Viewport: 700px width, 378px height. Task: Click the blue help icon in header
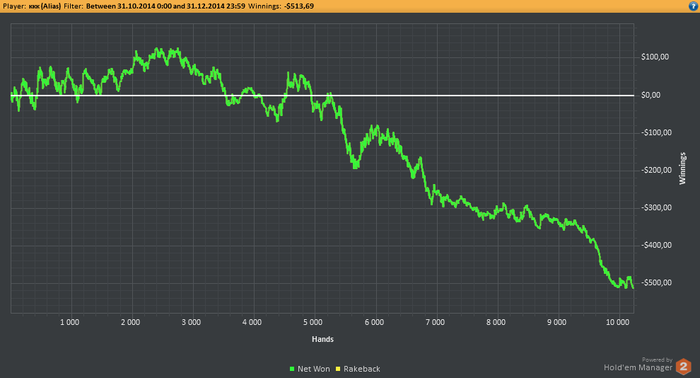click(x=693, y=6)
